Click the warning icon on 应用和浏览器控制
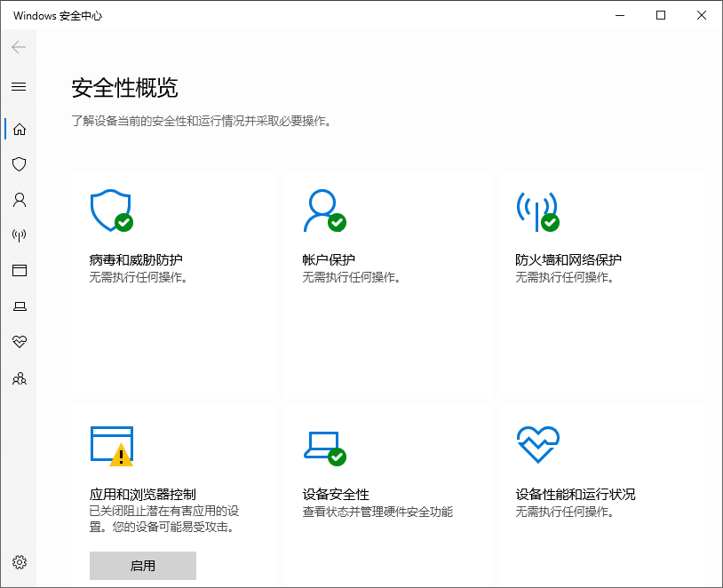Image resolution: width=723 pixels, height=588 pixels. coord(123,455)
